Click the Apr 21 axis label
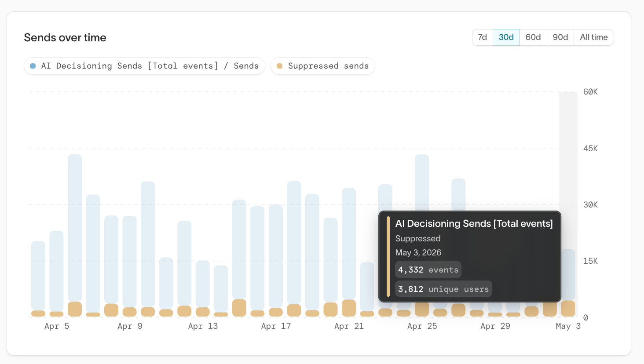Image resolution: width=644 pixels, height=364 pixels. point(349,326)
